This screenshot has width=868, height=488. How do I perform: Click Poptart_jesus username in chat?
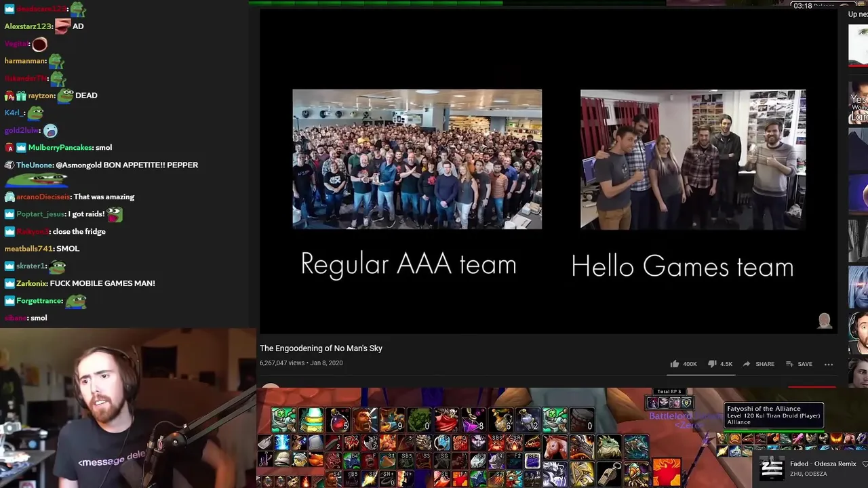point(41,214)
